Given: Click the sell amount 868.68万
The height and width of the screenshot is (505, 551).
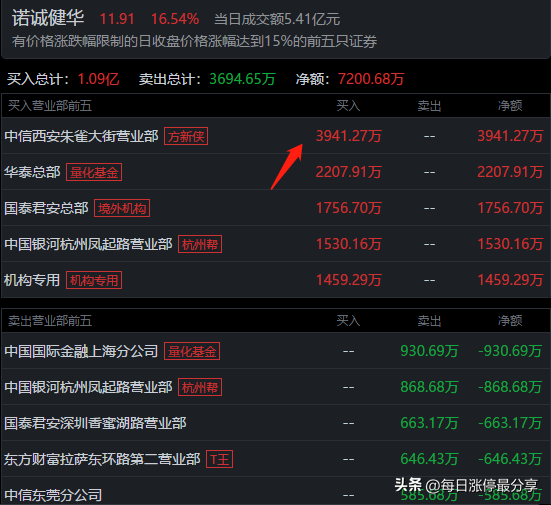Looking at the screenshot, I should pyautogui.click(x=429, y=387).
